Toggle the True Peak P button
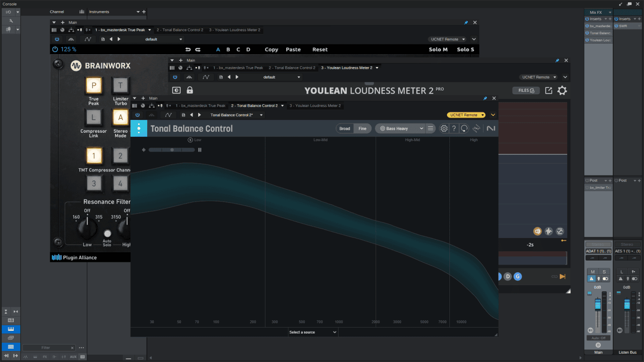 point(94,85)
